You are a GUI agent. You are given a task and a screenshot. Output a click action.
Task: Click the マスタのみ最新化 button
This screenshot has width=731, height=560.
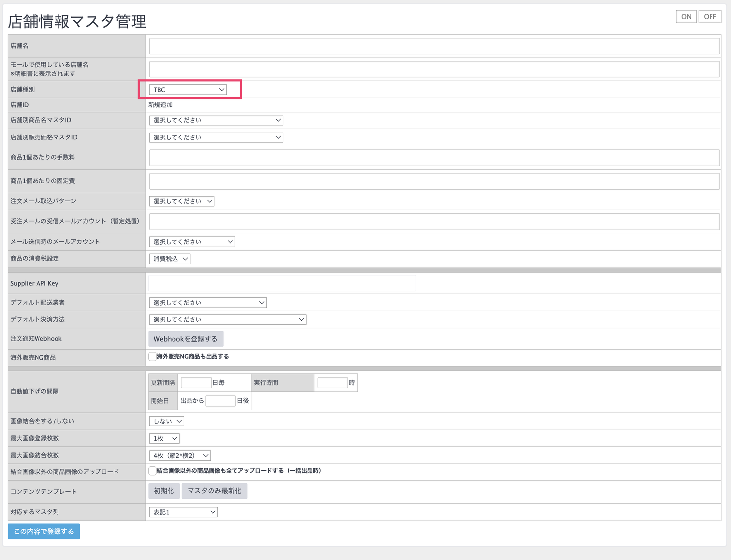point(214,491)
